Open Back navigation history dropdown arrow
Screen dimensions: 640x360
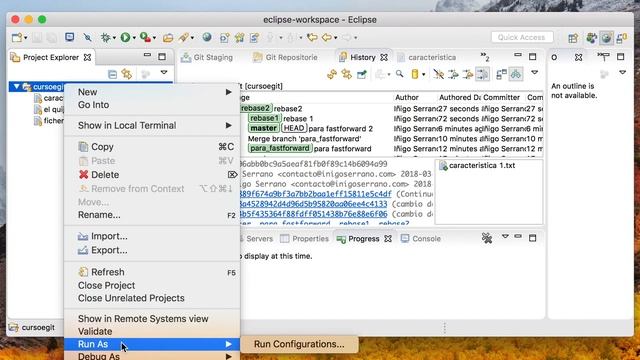pos(336,38)
